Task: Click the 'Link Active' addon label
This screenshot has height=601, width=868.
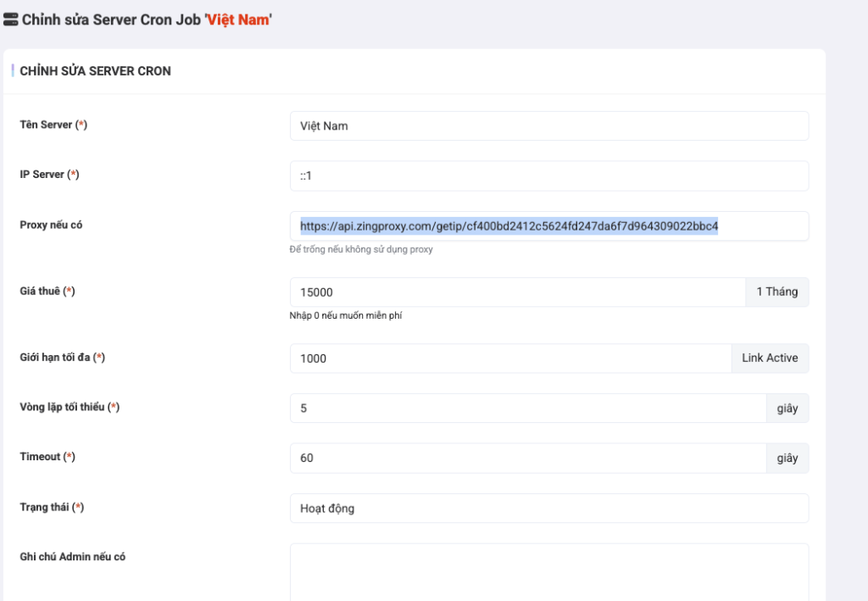Action: [770, 359]
